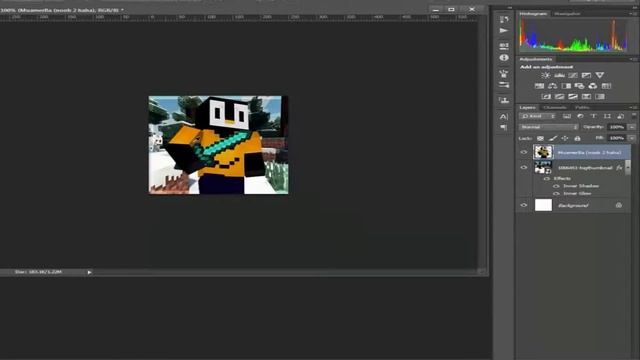Add a Color Balance adjustment
This screenshot has width=640, height=360.
(553, 86)
